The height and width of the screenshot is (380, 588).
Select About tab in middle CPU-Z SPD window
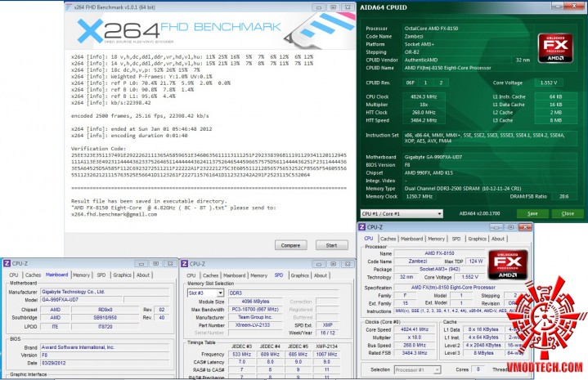pyautogui.click(x=321, y=275)
